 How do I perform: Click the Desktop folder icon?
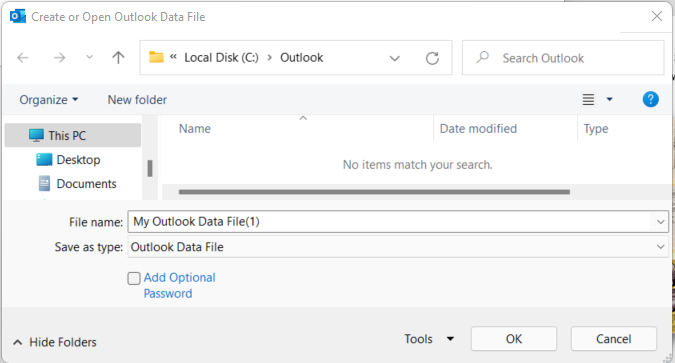pos(44,159)
